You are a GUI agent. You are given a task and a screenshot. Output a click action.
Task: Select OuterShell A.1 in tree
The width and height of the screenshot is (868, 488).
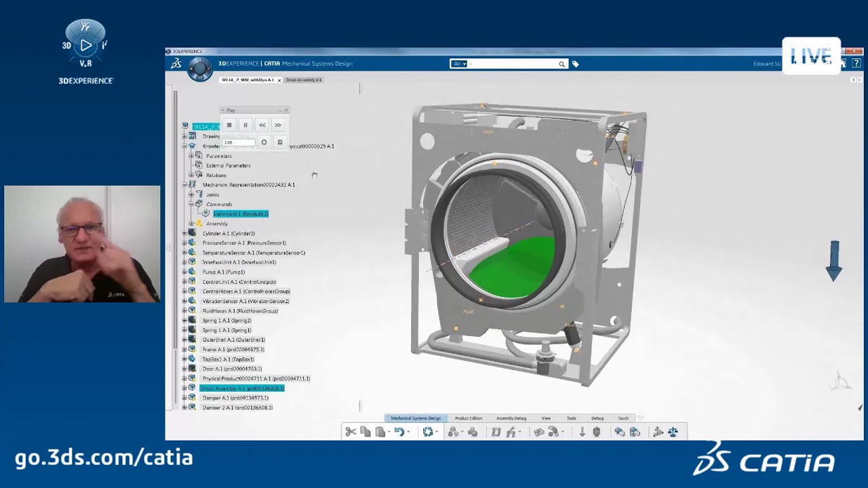233,340
